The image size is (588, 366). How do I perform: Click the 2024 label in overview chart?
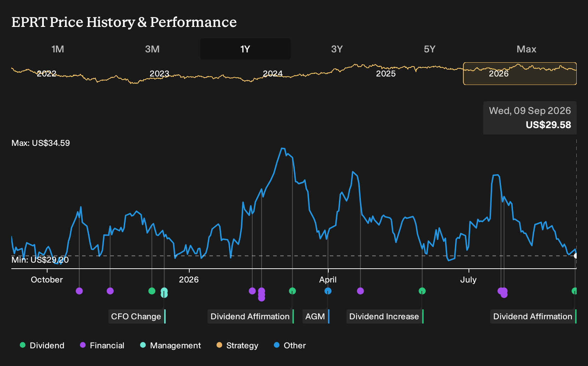pos(272,74)
